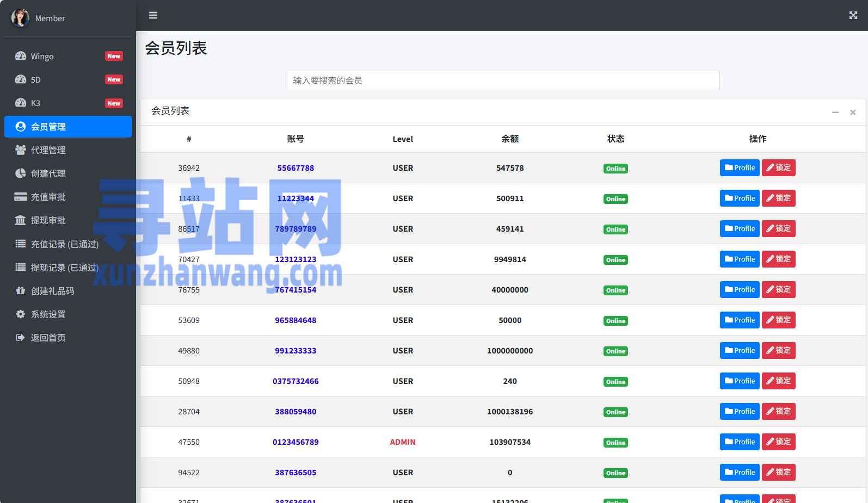The height and width of the screenshot is (503, 868).
Task: Click the credit card icon for 充值审批
Action: 21,197
